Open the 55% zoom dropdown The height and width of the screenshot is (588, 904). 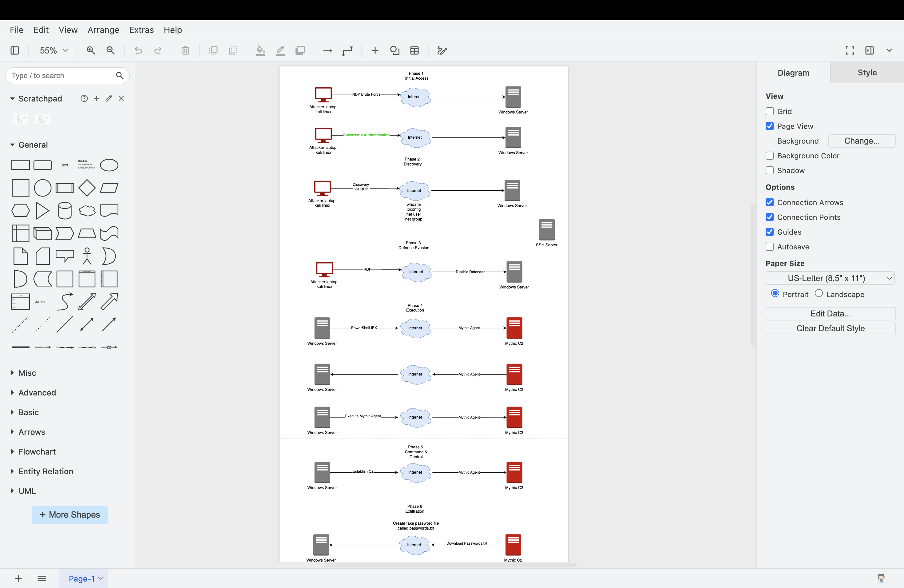54,50
